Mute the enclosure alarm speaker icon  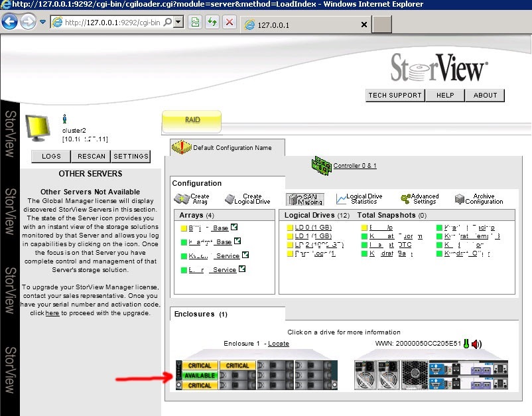(x=476, y=344)
